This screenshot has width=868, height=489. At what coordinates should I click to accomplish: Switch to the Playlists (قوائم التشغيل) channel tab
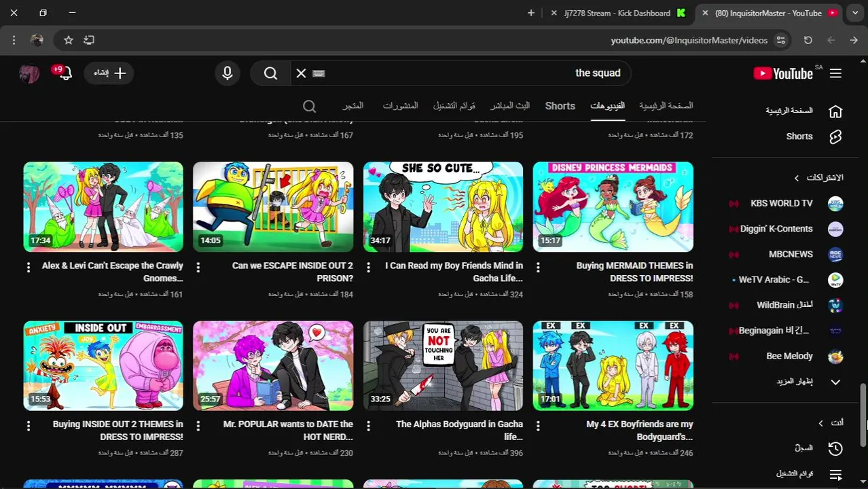click(x=454, y=106)
